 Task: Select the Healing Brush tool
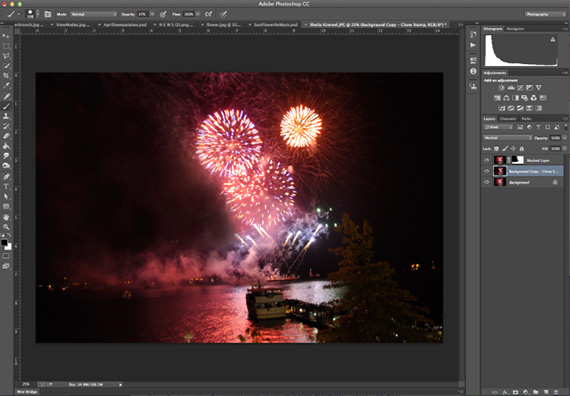pos(6,96)
